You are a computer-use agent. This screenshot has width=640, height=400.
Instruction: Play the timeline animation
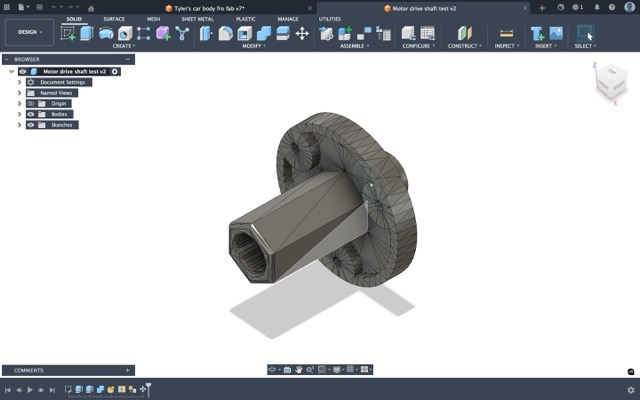(30, 390)
